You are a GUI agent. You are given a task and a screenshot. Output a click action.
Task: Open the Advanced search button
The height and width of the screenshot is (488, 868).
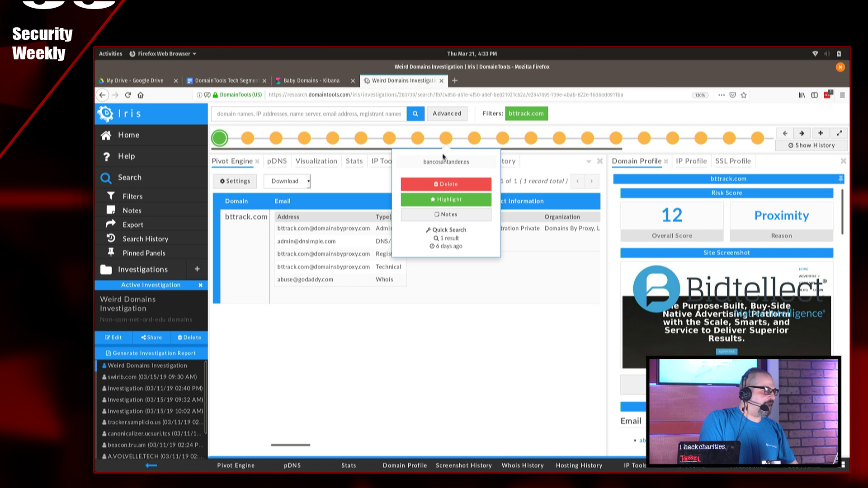[447, 114]
